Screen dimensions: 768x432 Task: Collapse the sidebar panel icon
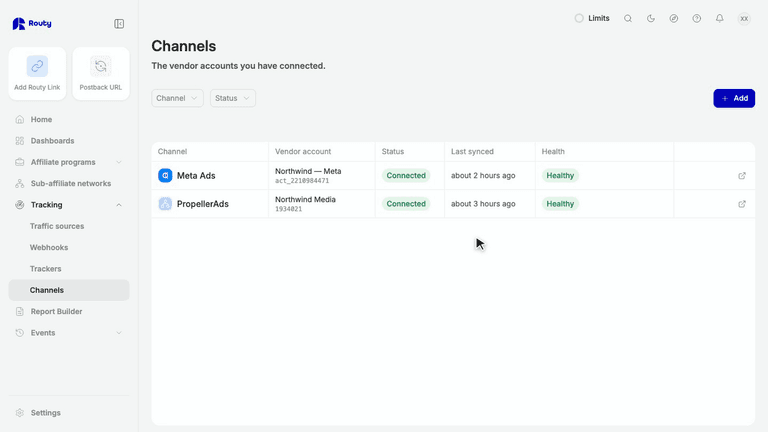click(119, 24)
